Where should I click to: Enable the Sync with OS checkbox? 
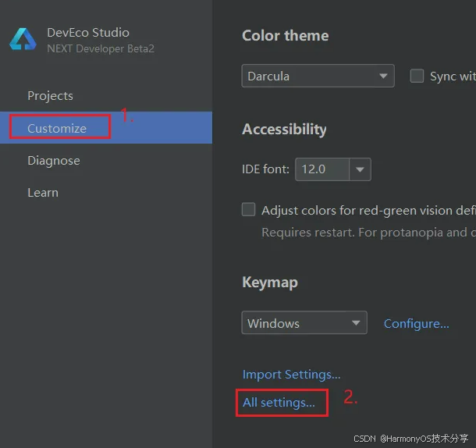417,76
